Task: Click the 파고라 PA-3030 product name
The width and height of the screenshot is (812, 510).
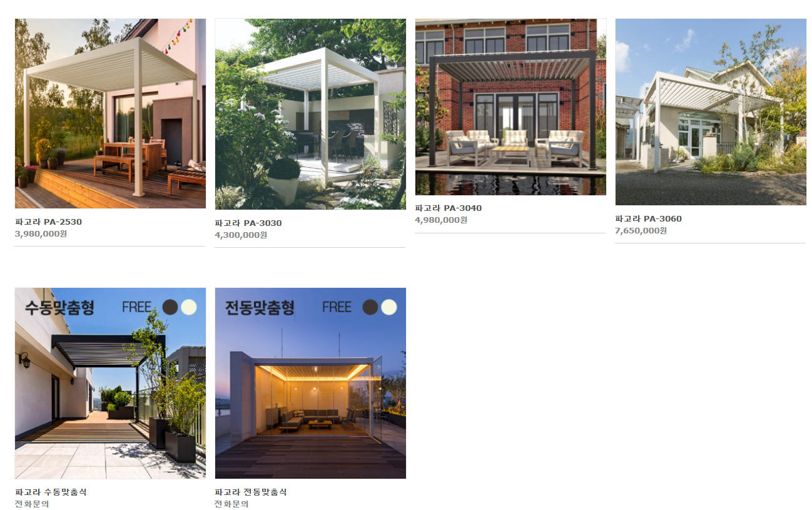Action: pos(248,223)
